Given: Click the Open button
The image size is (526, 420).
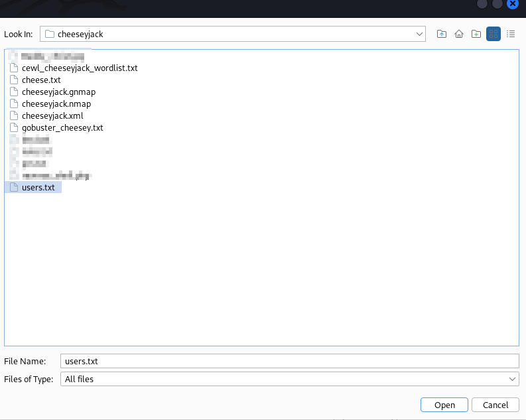Looking at the screenshot, I should click(x=444, y=405).
